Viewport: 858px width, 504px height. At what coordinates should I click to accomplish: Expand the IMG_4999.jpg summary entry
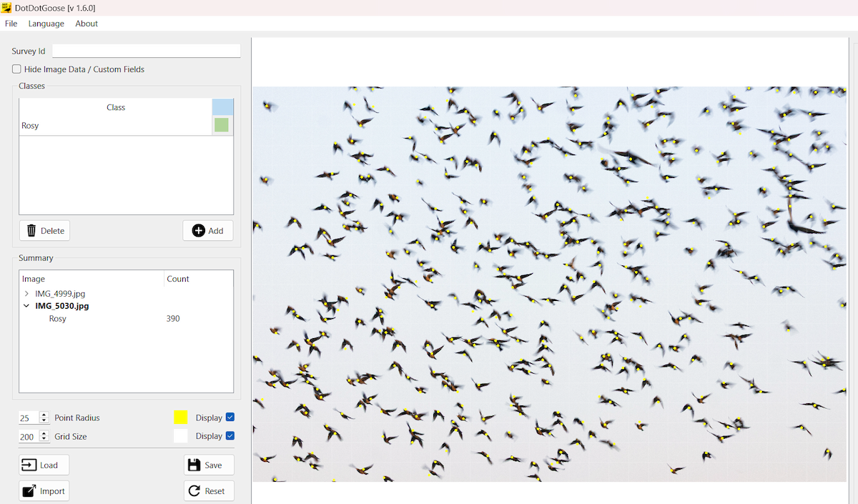pos(26,294)
